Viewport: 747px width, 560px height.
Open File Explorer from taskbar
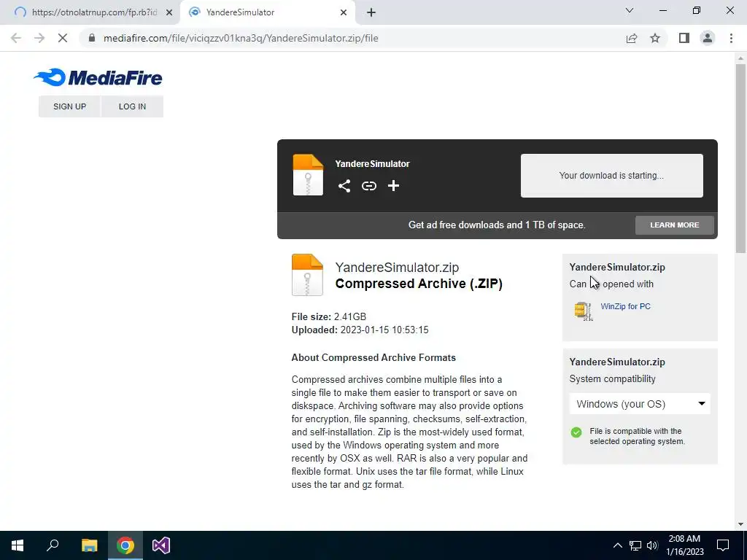coord(89,545)
